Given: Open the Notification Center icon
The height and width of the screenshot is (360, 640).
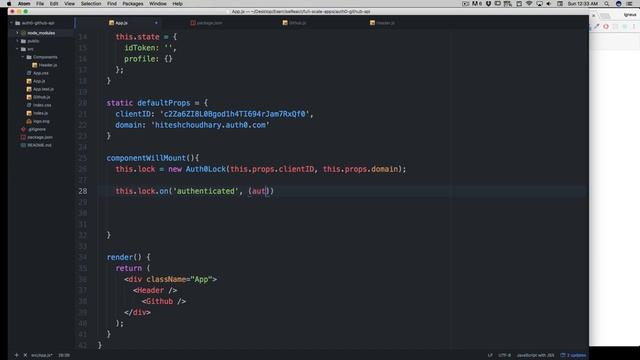Looking at the screenshot, I should (629, 4).
